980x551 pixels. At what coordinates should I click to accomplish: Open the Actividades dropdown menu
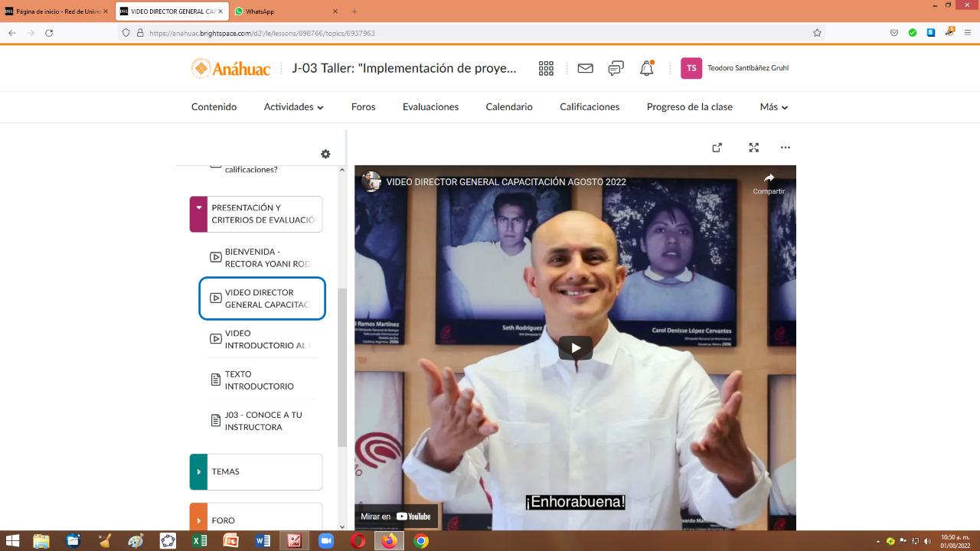[x=293, y=107]
